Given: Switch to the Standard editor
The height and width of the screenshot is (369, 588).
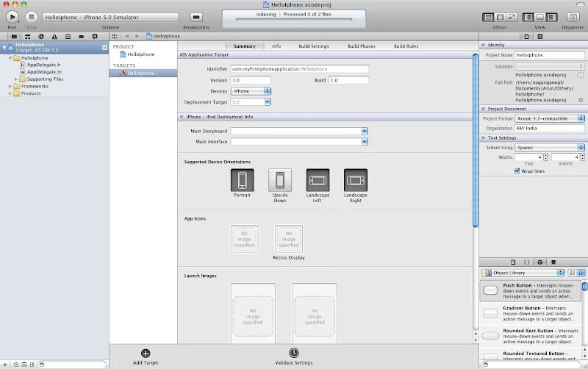Looking at the screenshot, I should pyautogui.click(x=488, y=17).
